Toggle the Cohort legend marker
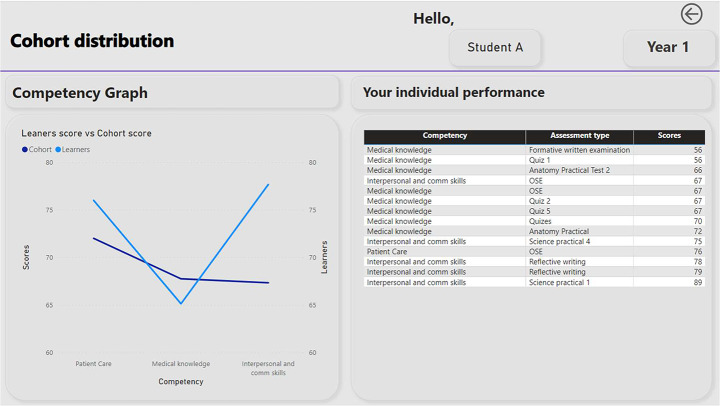720x406 pixels. 25,150
